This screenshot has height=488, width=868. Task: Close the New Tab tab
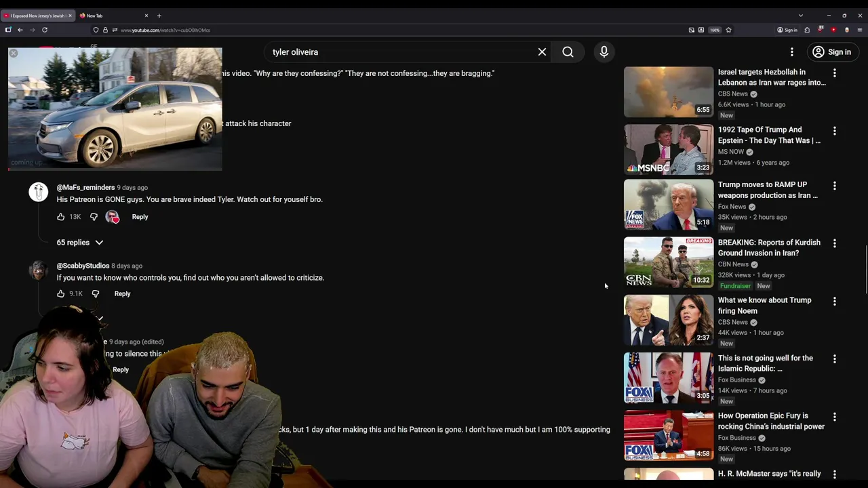[x=146, y=16]
